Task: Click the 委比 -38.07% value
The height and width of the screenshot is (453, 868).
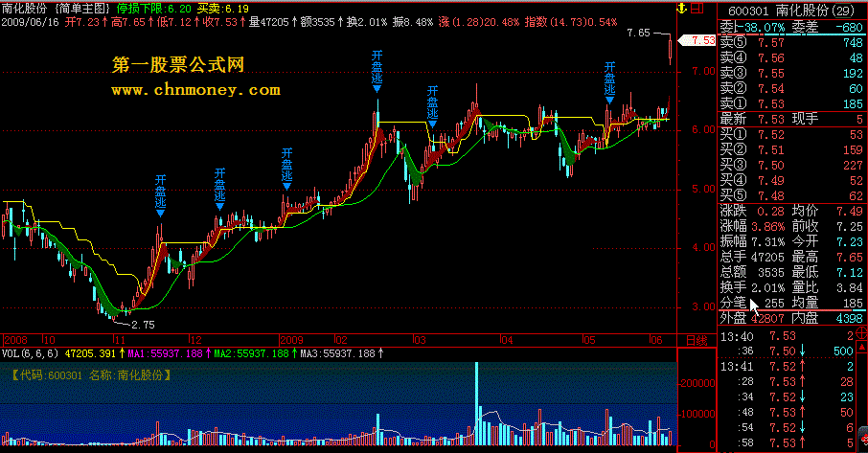Action: 764,27
